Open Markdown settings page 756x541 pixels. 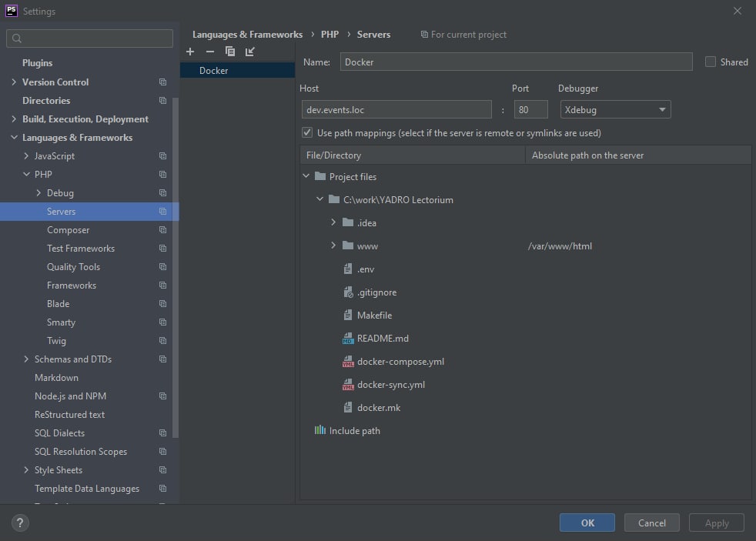(56, 378)
